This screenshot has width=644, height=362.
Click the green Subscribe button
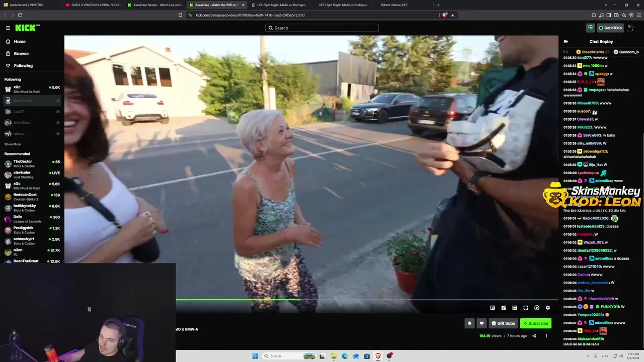[x=536, y=323]
